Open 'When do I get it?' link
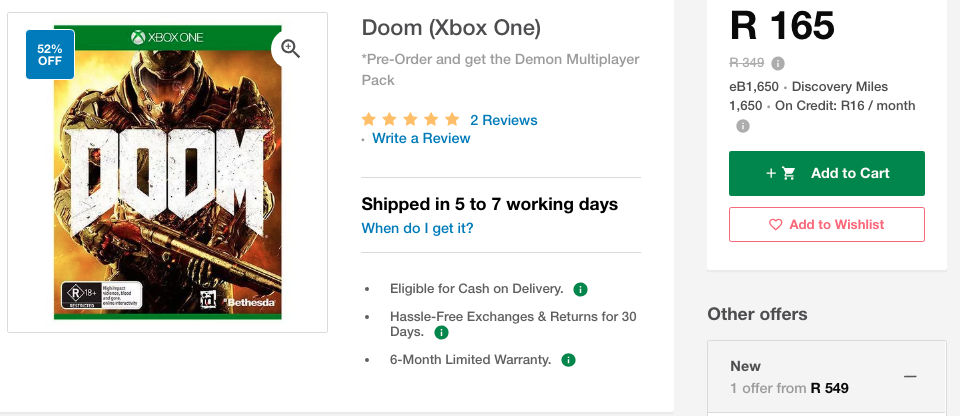Image resolution: width=960 pixels, height=416 pixels. pyautogui.click(x=417, y=228)
